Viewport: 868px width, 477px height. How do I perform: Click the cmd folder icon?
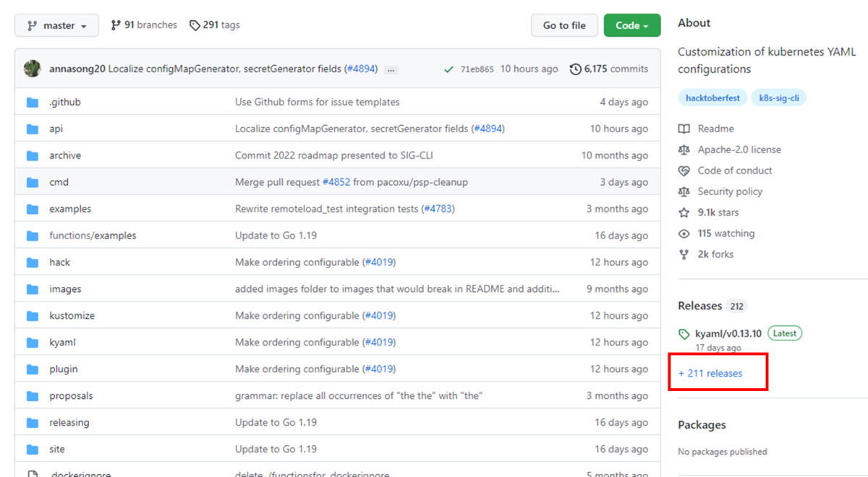[x=33, y=182]
